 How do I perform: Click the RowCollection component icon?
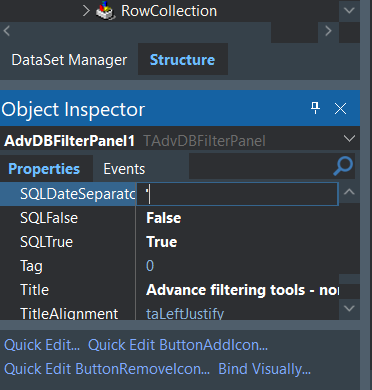pos(106,11)
